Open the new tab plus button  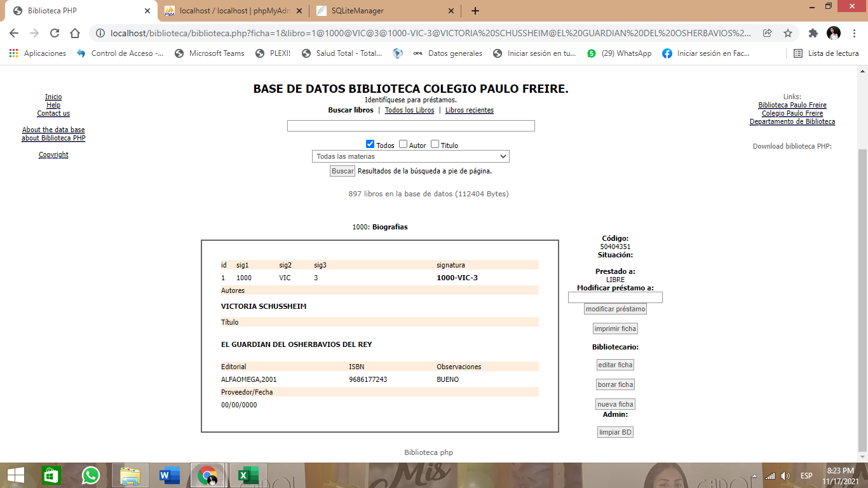(475, 11)
